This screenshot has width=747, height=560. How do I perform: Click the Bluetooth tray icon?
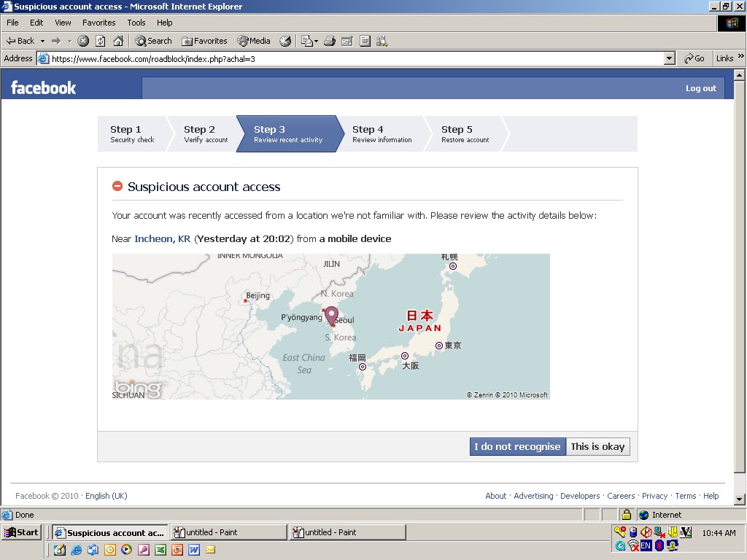click(x=659, y=545)
